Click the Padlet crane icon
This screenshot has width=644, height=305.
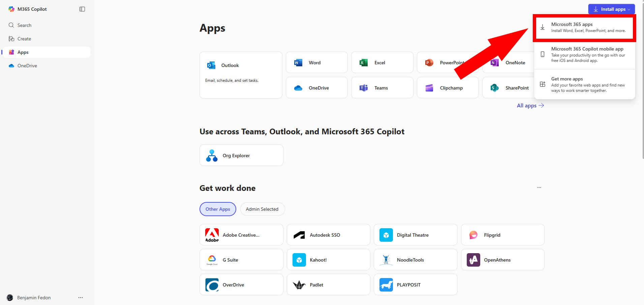coord(299,285)
